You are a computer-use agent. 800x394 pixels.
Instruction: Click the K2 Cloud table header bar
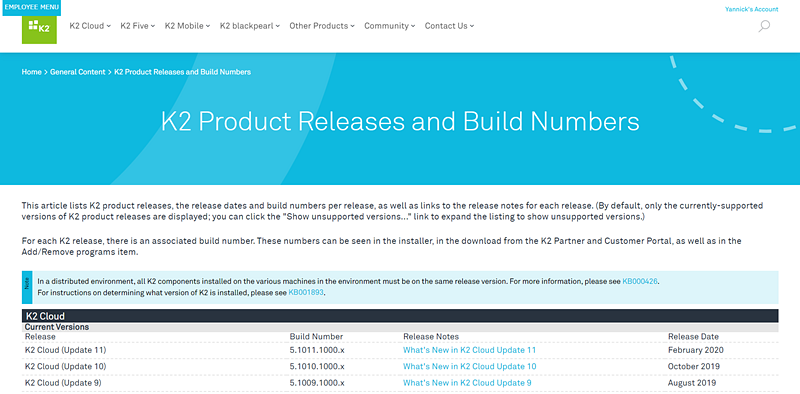400,316
